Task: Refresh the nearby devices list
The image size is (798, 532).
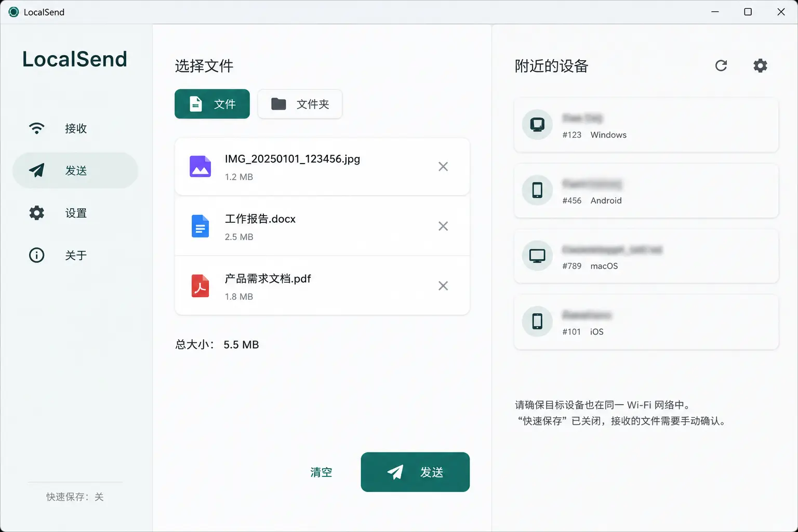Action: coord(721,65)
